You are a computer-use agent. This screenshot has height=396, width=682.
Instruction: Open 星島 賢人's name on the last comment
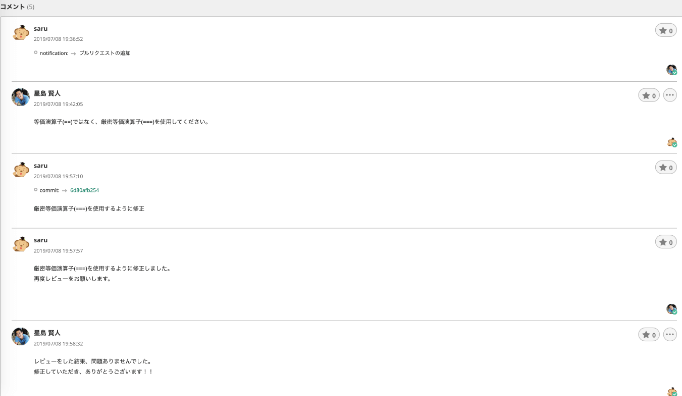pyautogui.click(x=47, y=333)
